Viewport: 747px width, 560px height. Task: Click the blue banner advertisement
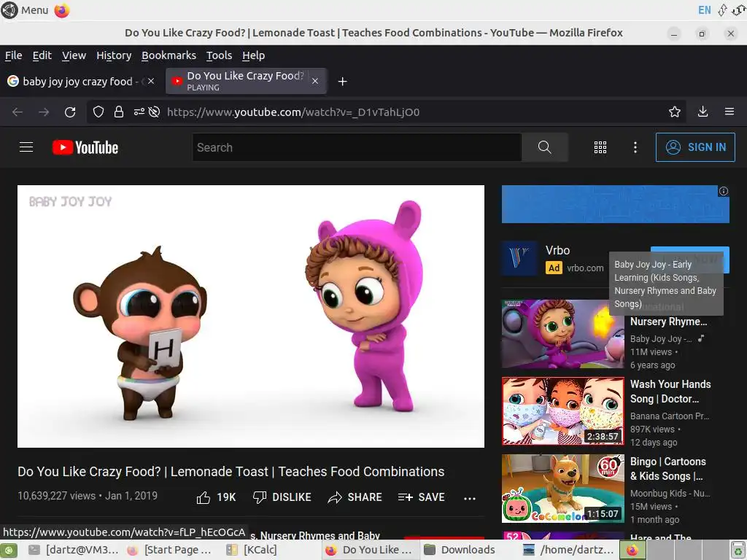tap(615, 204)
